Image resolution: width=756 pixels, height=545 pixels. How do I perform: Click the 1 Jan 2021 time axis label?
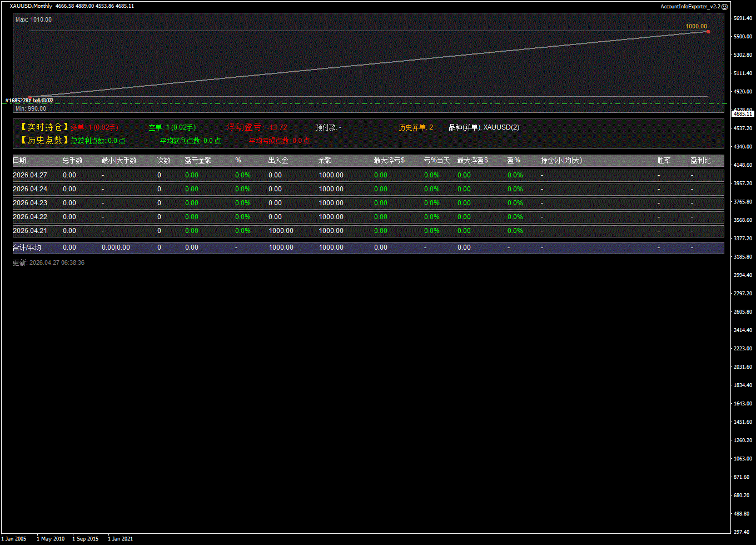(120, 538)
